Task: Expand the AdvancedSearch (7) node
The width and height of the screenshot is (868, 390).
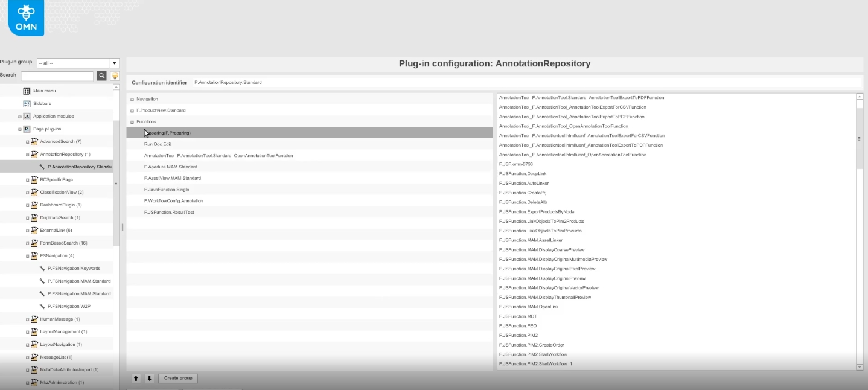Action: tap(28, 142)
